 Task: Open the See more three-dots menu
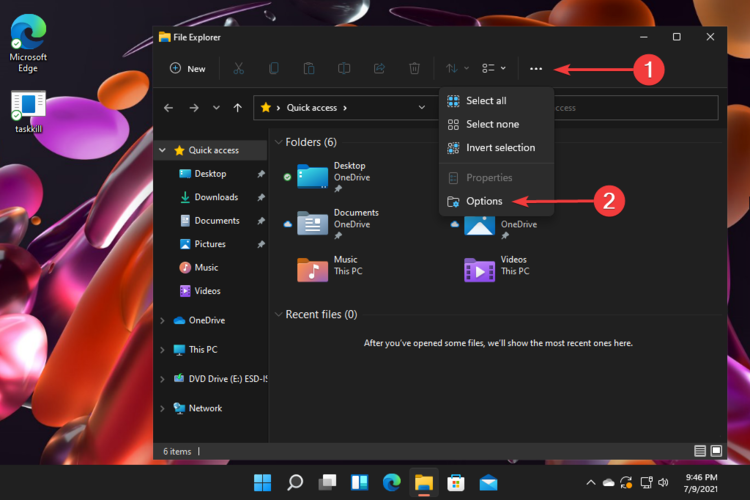tap(536, 68)
